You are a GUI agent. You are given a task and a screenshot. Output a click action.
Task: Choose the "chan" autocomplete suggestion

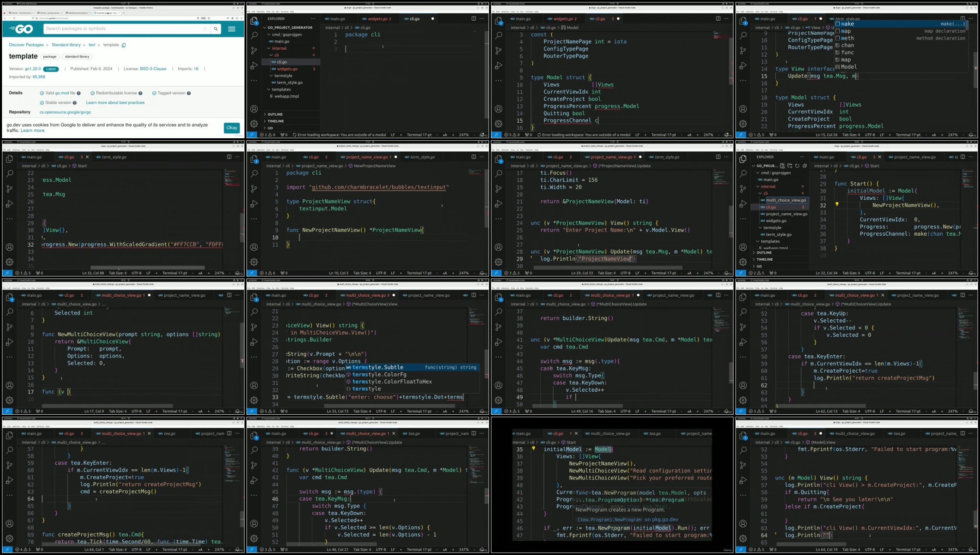coord(901,45)
